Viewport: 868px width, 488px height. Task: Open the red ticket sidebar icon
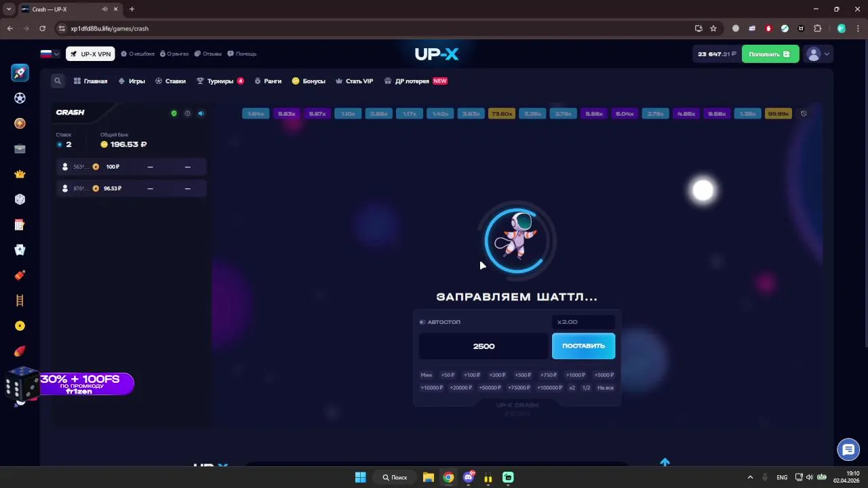point(20,275)
